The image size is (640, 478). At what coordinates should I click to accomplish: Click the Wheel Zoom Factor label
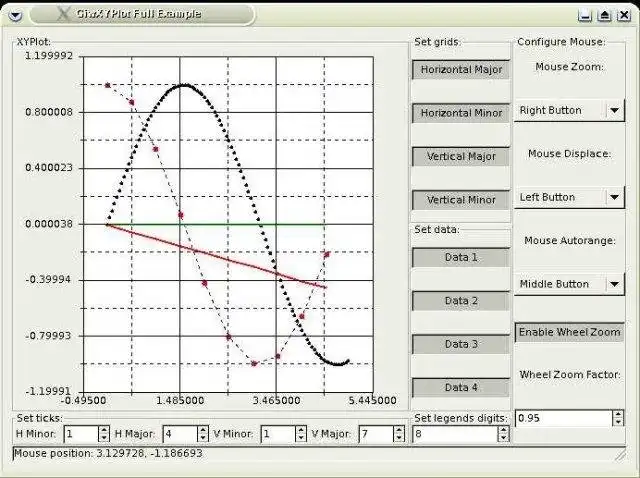(x=570, y=375)
